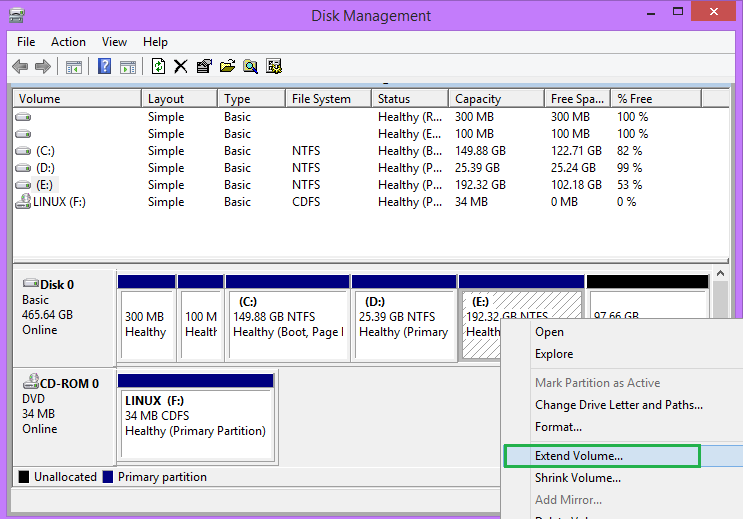Click the drive icon of the 100 MB volume row
This screenshot has width=743, height=519.
point(23,134)
